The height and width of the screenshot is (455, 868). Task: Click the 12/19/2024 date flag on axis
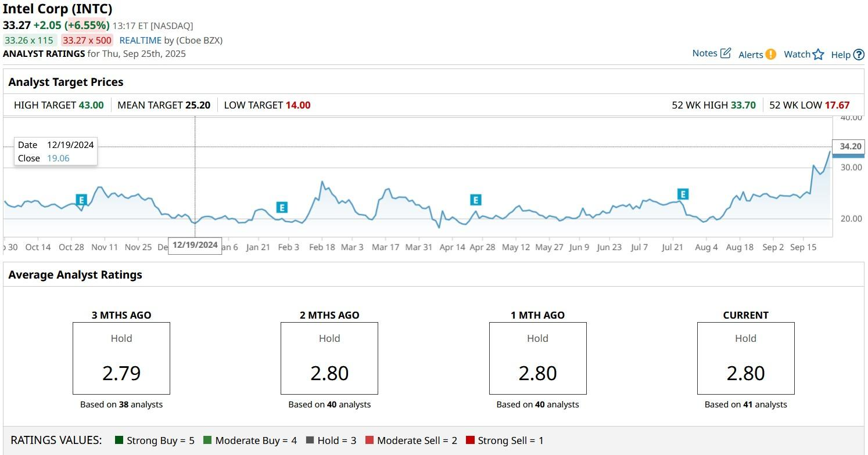tap(195, 245)
